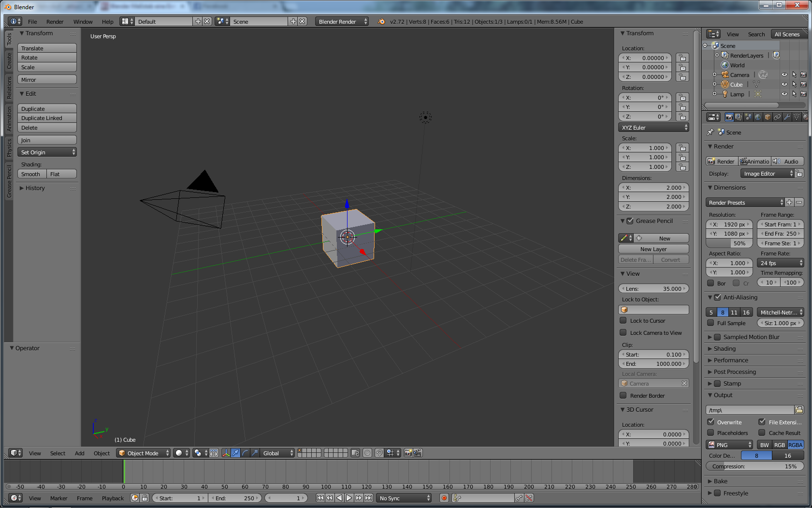The height and width of the screenshot is (508, 812).
Task: Pin the Scene properties context
Action: [710, 132]
